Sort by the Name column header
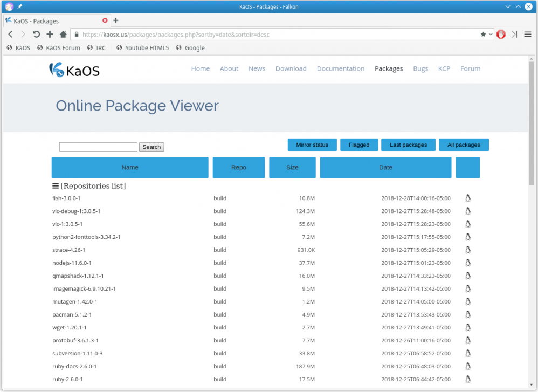 [130, 168]
